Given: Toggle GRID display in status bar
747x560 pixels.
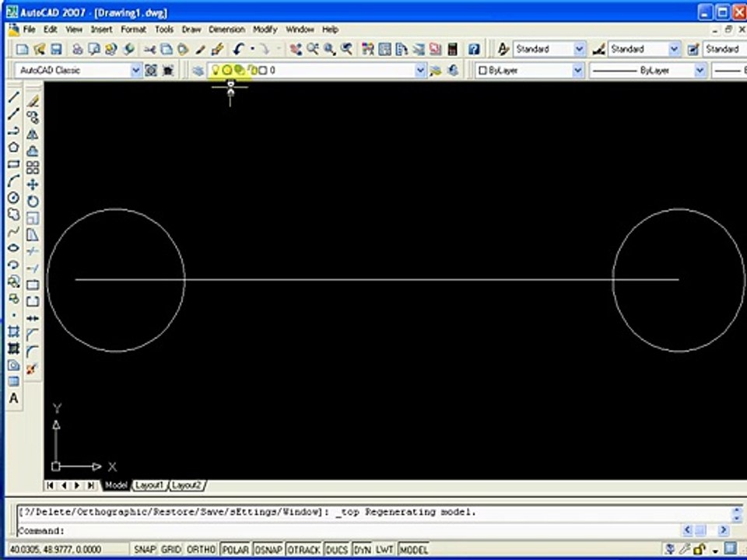Looking at the screenshot, I should (x=170, y=550).
